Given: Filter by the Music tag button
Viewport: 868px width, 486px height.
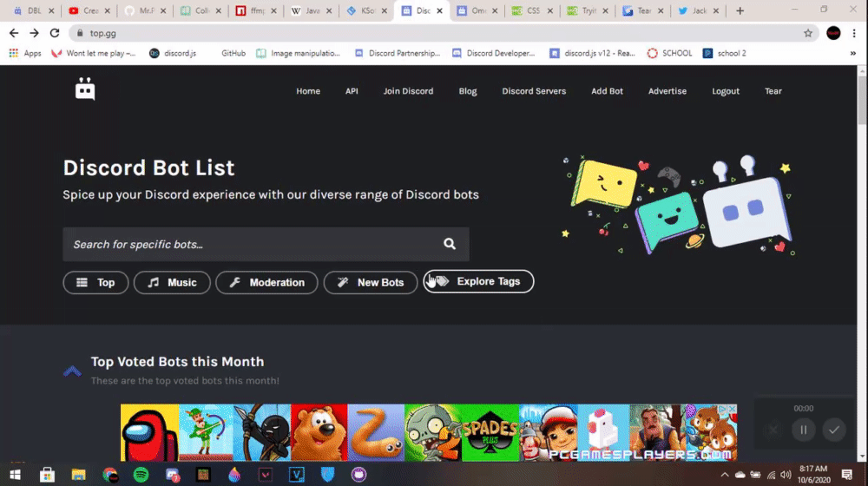Looking at the screenshot, I should click(x=172, y=282).
